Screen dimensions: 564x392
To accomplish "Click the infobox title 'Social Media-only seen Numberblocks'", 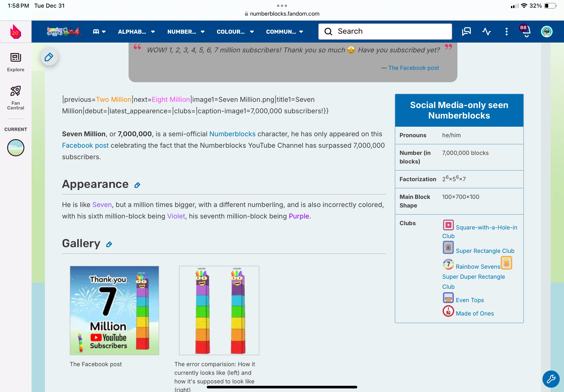I will click(459, 110).
